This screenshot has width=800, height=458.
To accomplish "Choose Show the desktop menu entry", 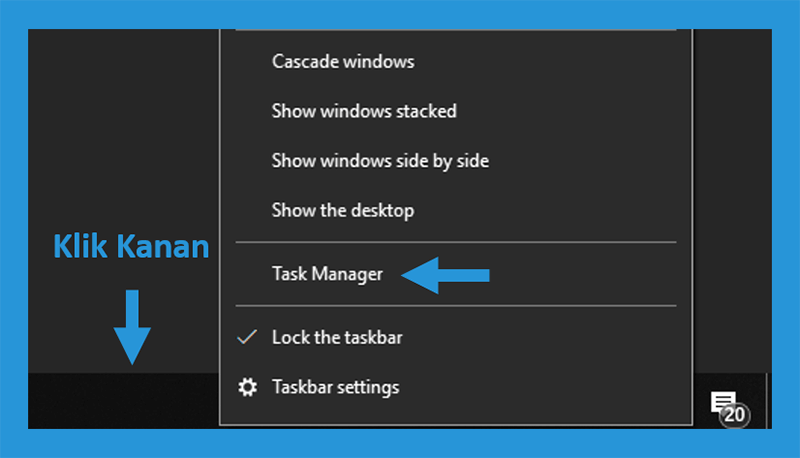I will pos(342,210).
